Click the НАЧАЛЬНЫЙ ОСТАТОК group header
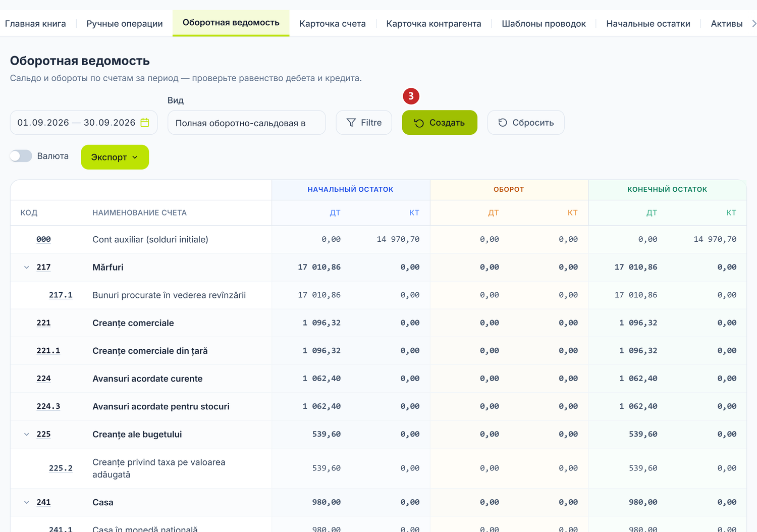This screenshot has height=532, width=757. (350, 189)
